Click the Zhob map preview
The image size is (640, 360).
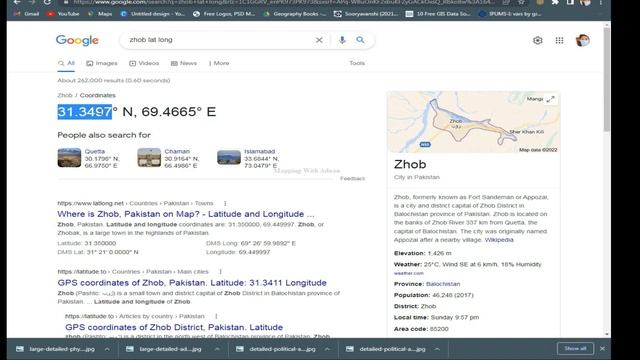pyautogui.click(x=473, y=122)
